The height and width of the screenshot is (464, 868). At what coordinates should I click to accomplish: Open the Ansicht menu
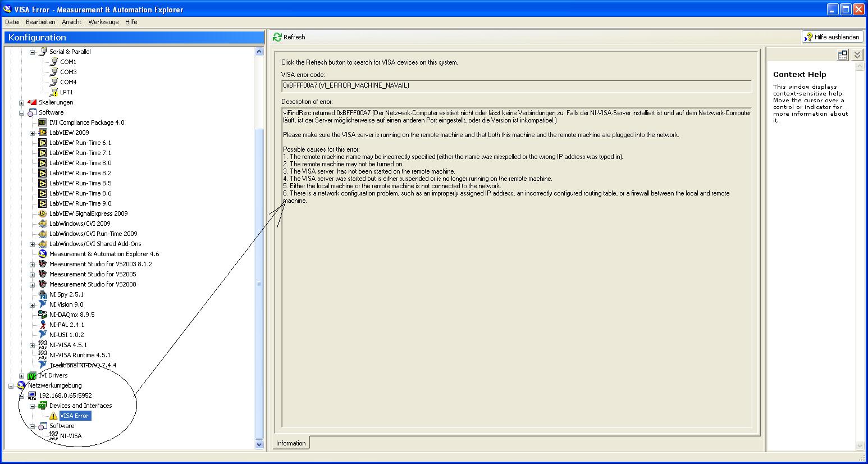click(x=72, y=22)
